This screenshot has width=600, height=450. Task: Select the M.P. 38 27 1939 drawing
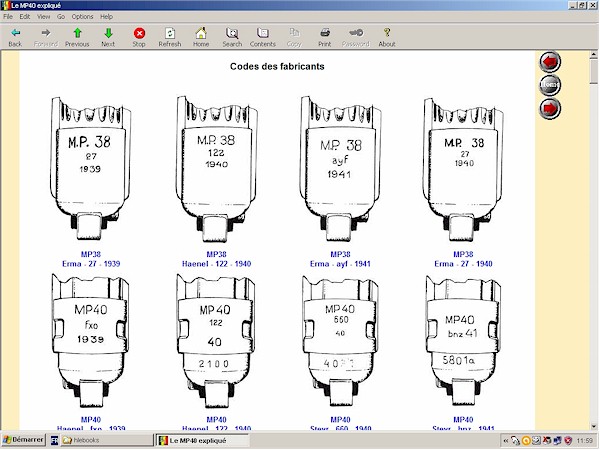[91, 168]
